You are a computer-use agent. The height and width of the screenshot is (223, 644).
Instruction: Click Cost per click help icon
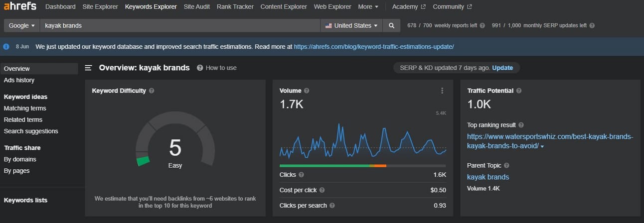click(x=322, y=190)
